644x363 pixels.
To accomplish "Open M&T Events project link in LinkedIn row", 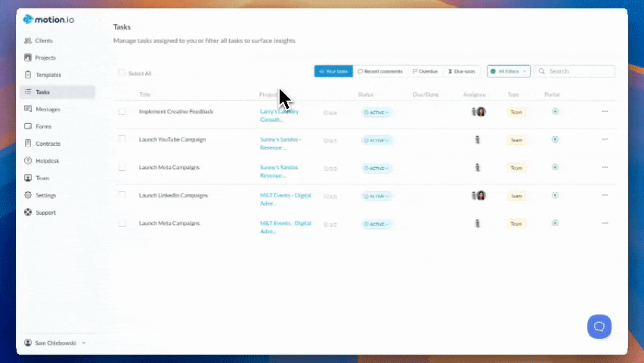I will [286, 200].
